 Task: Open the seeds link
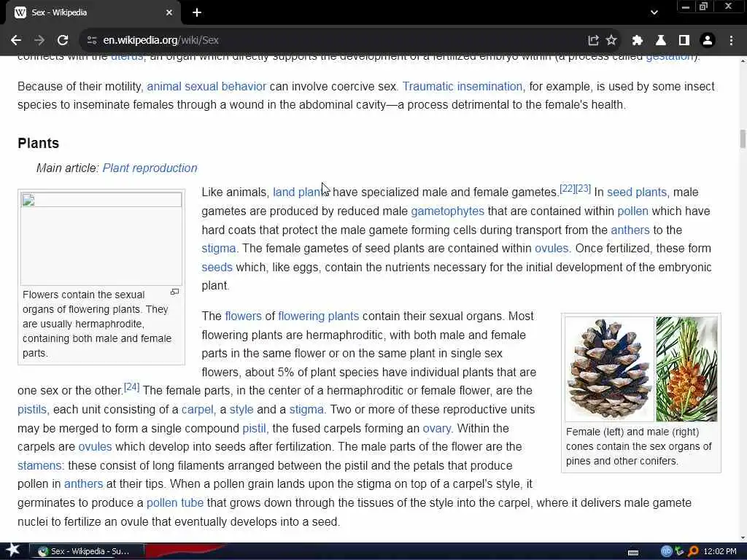coord(217,267)
